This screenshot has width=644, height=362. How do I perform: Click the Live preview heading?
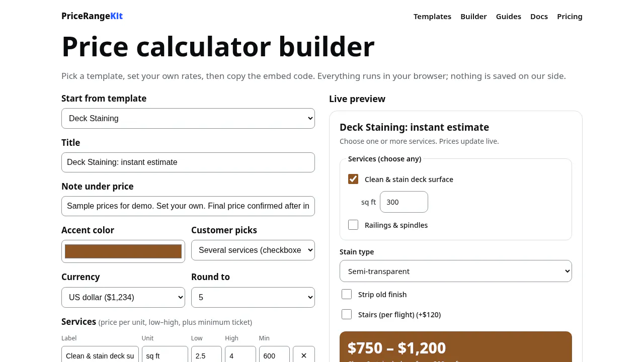pos(357,99)
